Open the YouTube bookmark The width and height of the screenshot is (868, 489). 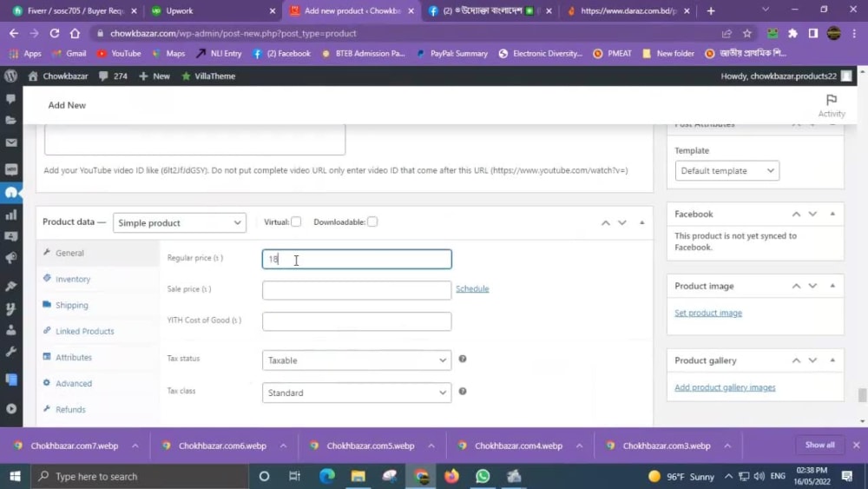(119, 54)
